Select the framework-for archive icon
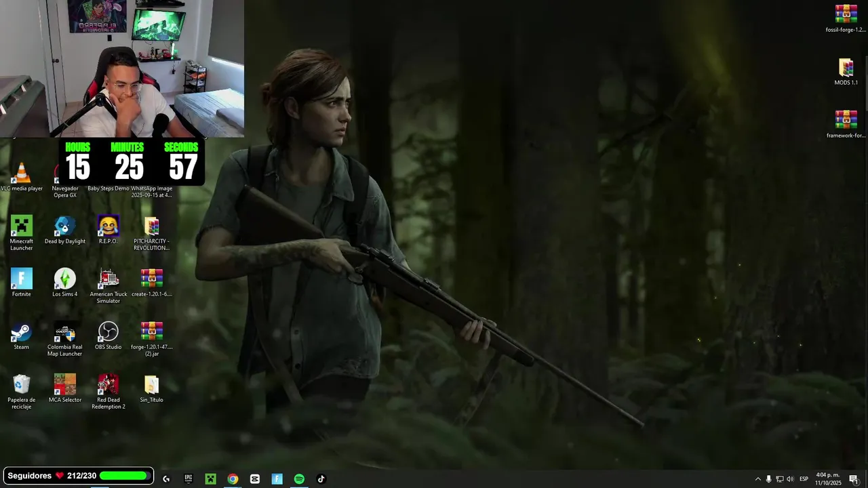The width and height of the screenshot is (868, 488). 846,125
